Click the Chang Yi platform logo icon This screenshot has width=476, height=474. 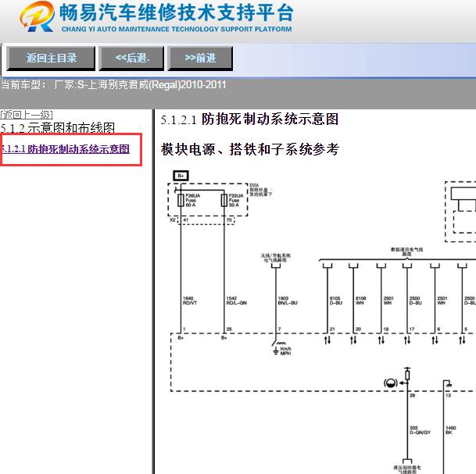(x=37, y=17)
